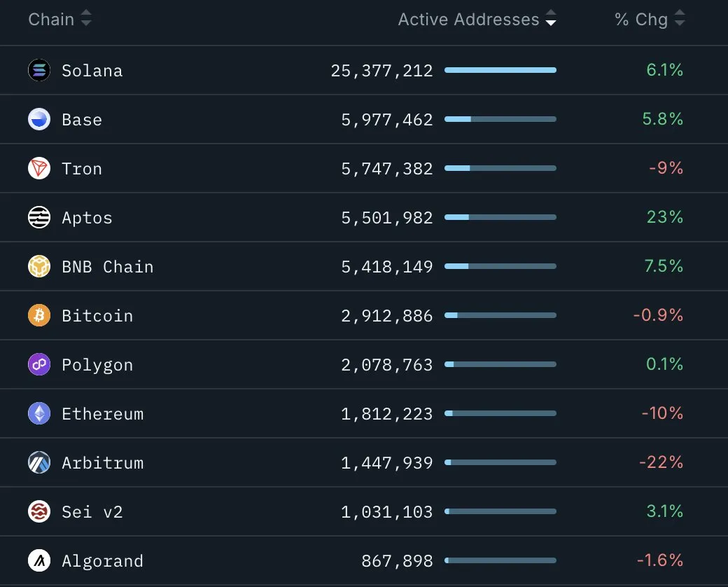Image resolution: width=728 pixels, height=587 pixels.
Task: Sort by Chain column arrows
Action: 86,18
